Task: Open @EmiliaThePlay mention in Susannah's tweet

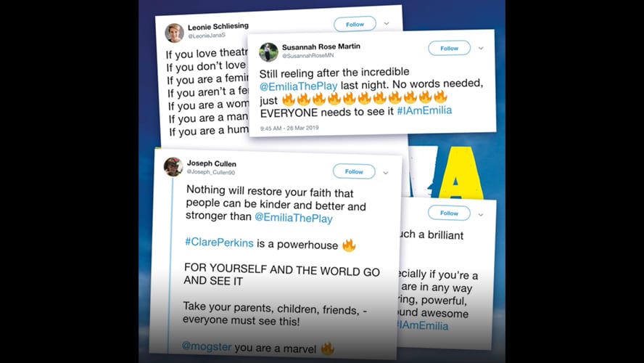Action: tap(299, 86)
